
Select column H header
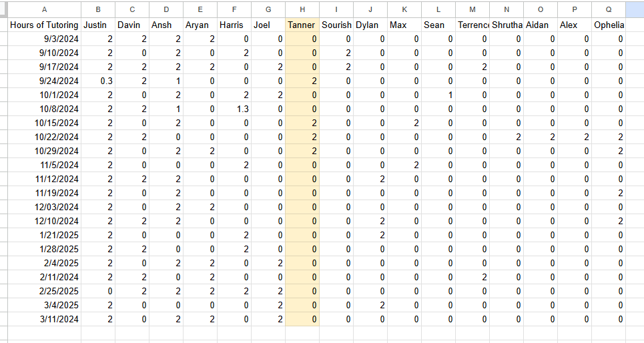pyautogui.click(x=302, y=9)
